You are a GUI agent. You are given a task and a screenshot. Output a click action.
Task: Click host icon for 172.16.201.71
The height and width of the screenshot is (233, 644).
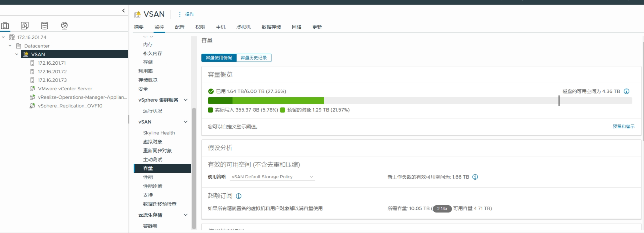pyautogui.click(x=32, y=63)
